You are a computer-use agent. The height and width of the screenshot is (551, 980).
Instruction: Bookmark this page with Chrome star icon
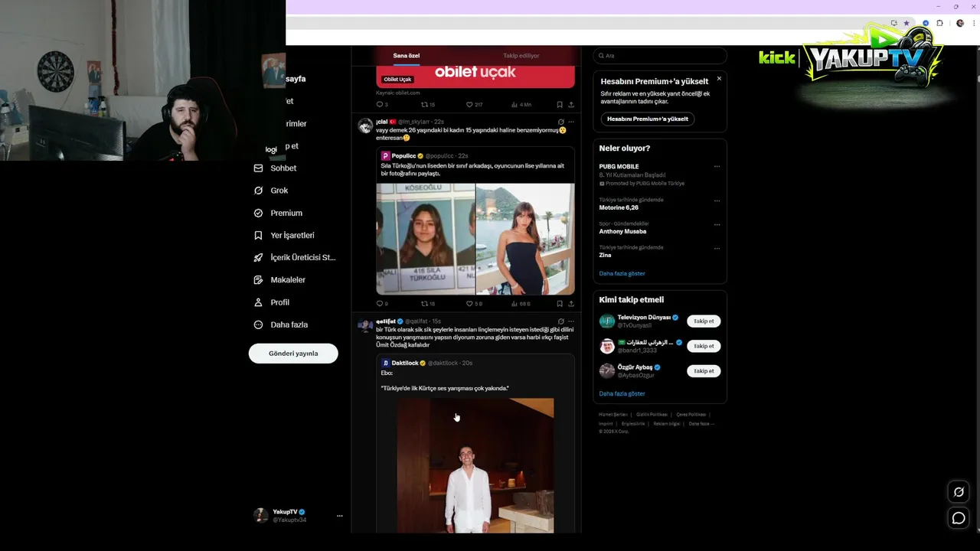click(906, 23)
